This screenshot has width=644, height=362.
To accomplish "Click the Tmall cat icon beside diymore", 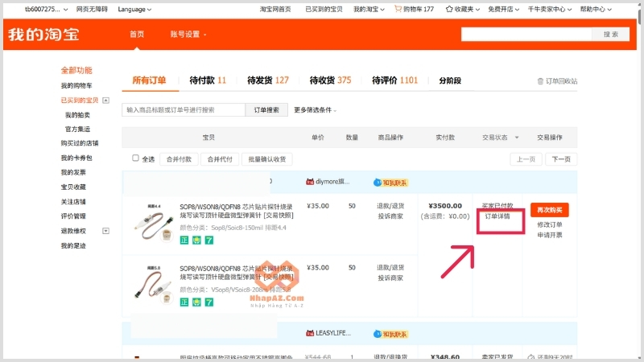I will coord(310,182).
